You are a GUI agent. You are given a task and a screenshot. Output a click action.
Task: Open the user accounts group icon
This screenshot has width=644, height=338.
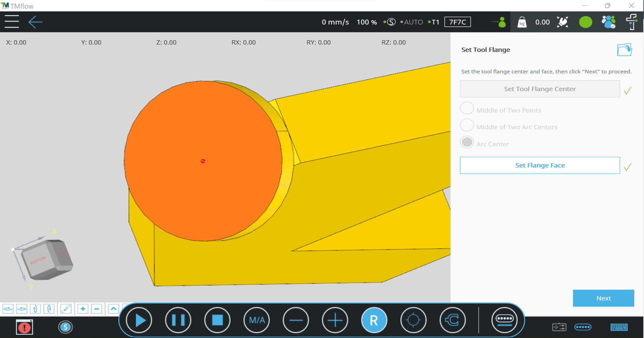608,22
